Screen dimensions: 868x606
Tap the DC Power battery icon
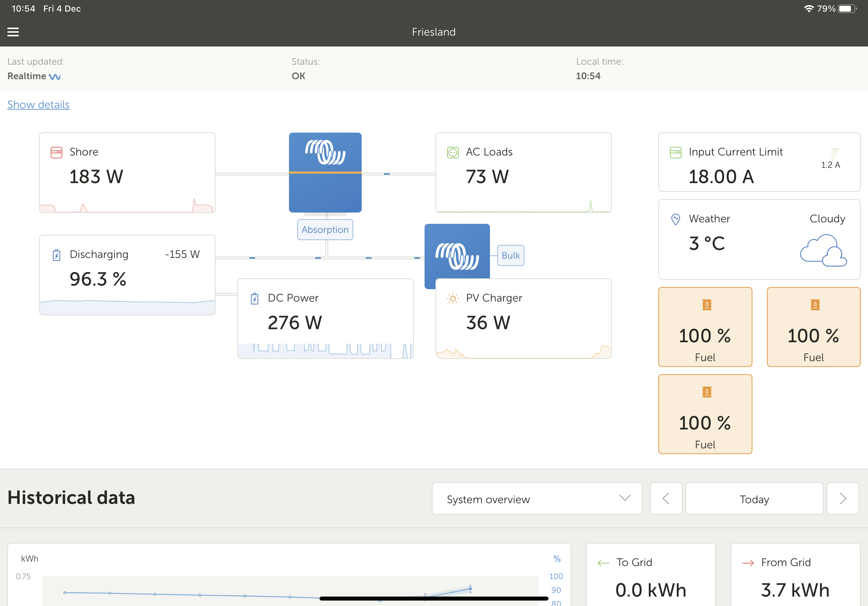254,299
